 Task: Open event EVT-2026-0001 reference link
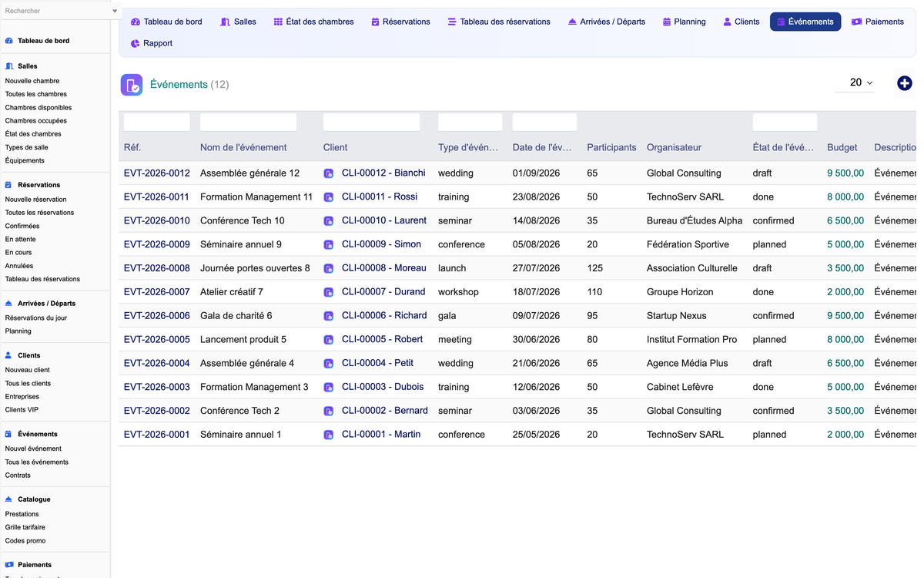(157, 435)
